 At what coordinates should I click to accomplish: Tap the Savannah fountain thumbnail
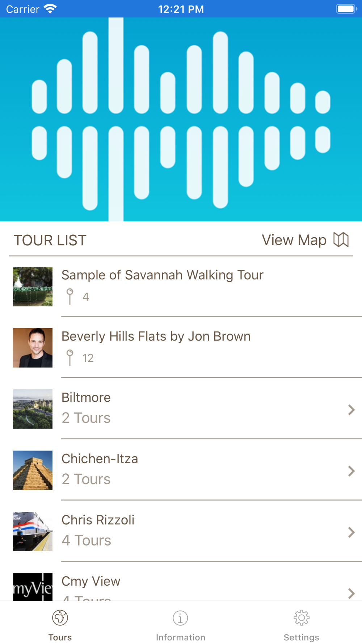coord(33,287)
